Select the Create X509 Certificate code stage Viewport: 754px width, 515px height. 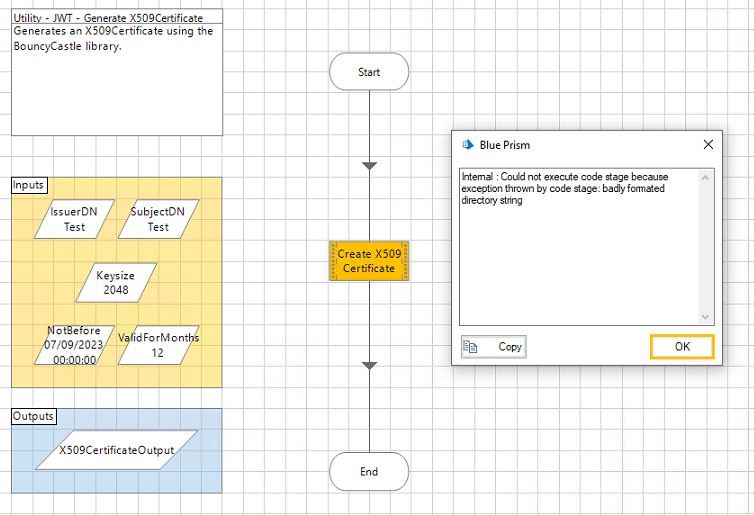coord(369,261)
